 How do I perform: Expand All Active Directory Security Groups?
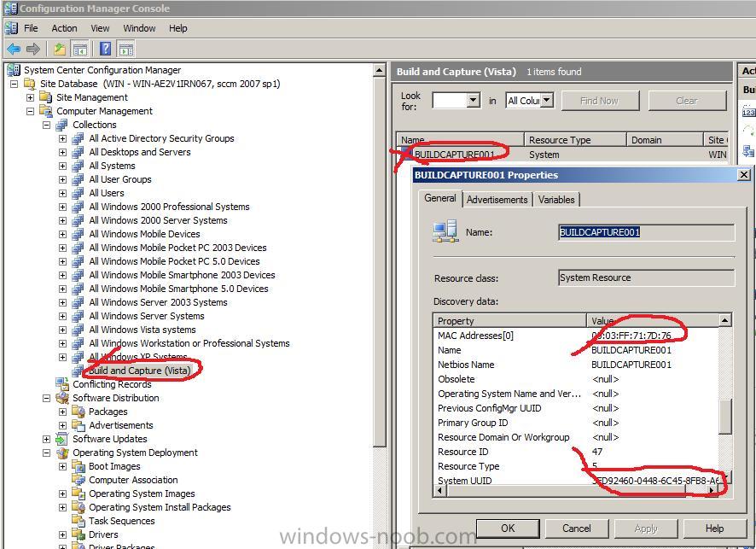tap(62, 138)
